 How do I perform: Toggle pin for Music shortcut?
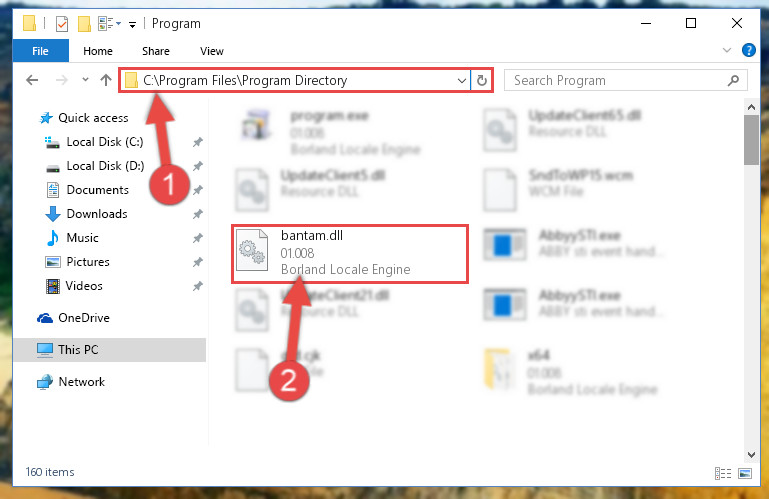click(x=198, y=238)
